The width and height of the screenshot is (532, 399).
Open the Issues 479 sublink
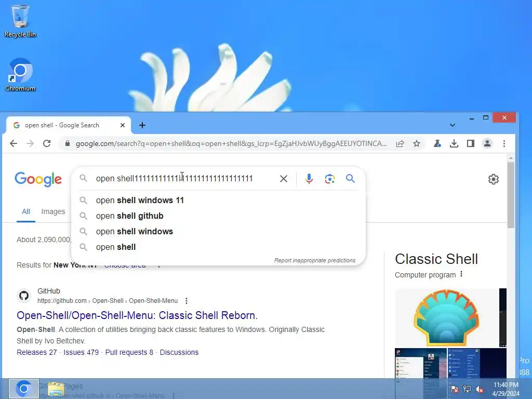click(x=81, y=352)
